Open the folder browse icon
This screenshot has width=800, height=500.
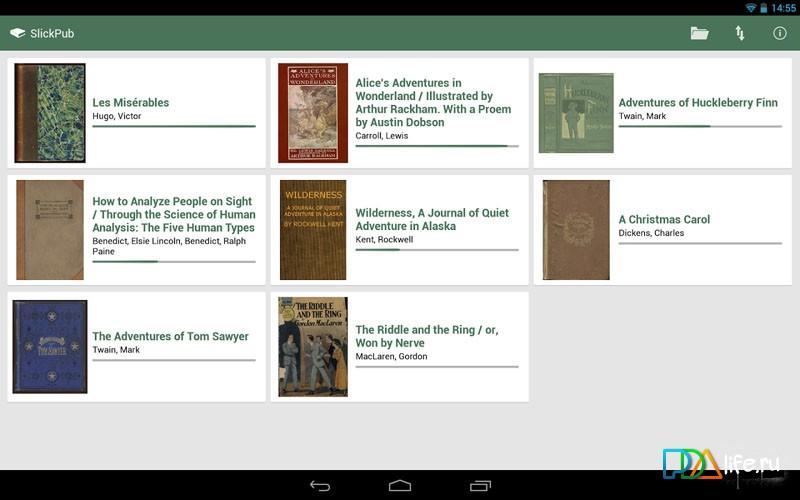coord(699,33)
